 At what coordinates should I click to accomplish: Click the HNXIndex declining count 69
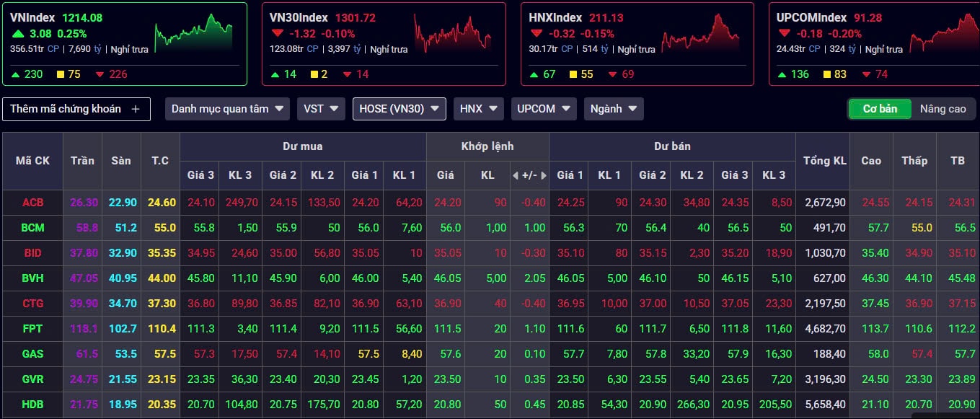627,74
